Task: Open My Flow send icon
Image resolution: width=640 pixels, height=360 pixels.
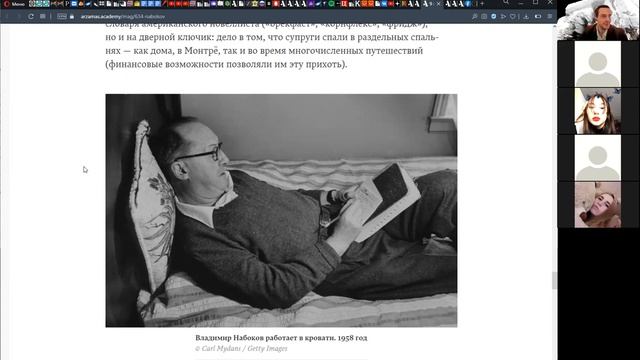Action: 503,16
